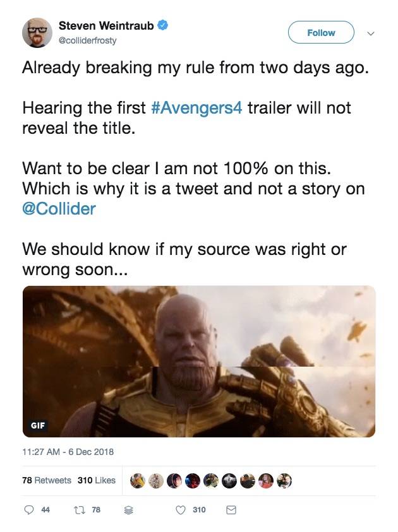Follow Steven Weintraub
The image size is (398, 532).
click(x=321, y=33)
